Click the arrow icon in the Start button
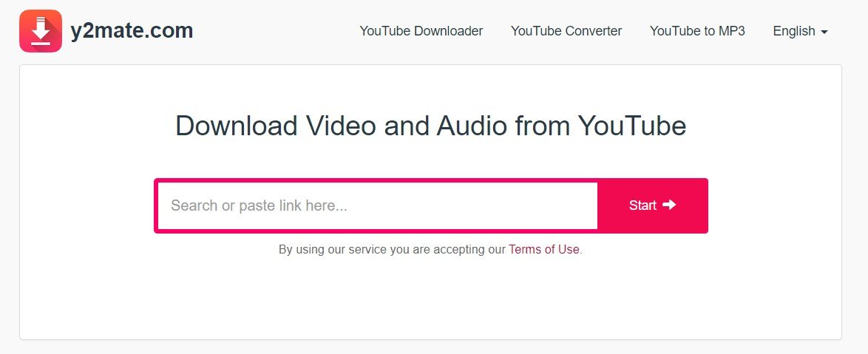This screenshot has height=354, width=868. (669, 205)
